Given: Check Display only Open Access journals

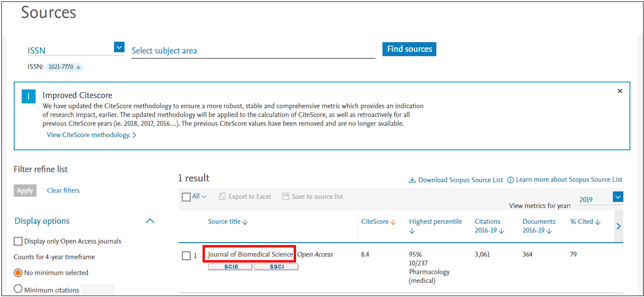Looking at the screenshot, I should point(18,241).
